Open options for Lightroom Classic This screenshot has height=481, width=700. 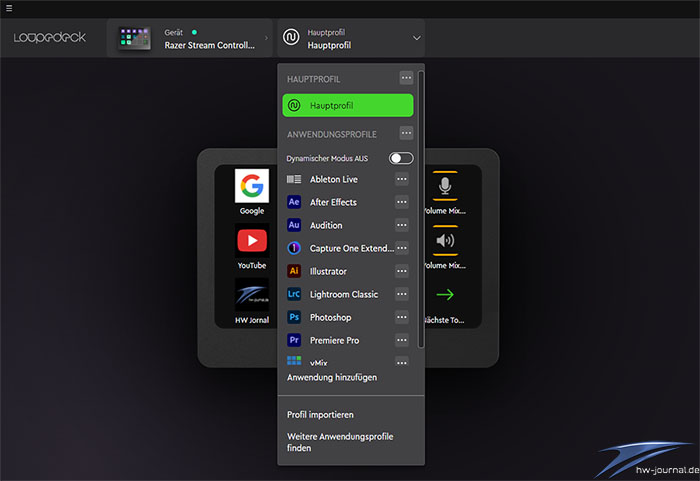(x=402, y=294)
